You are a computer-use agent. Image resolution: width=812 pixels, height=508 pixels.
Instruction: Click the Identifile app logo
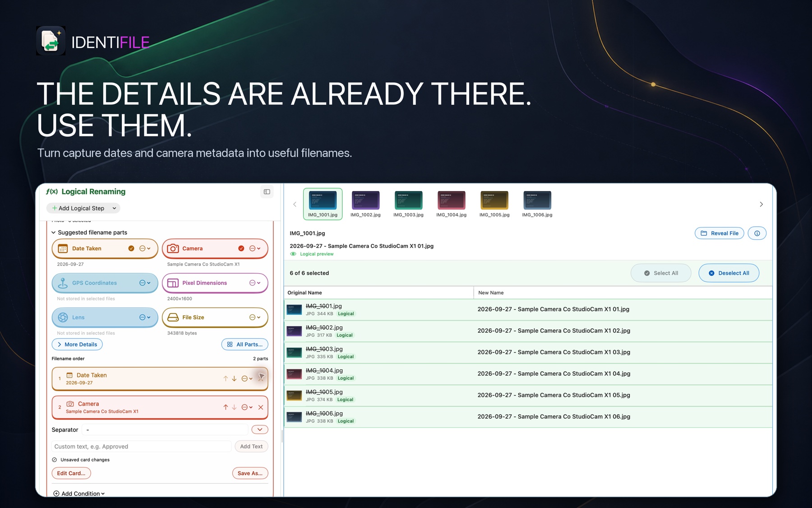coord(51,41)
